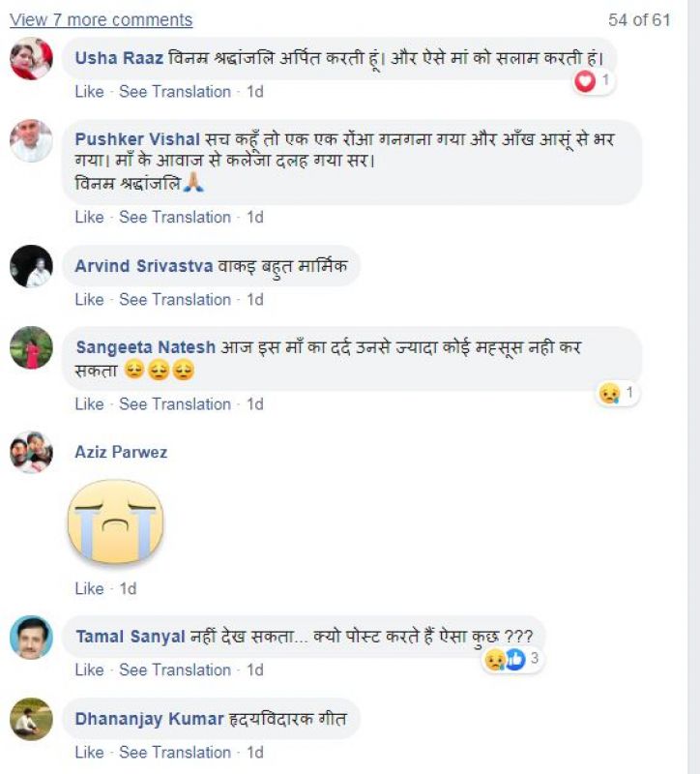Like Usha Raaz's comment
The height and width of the screenshot is (774, 700).
[89, 92]
